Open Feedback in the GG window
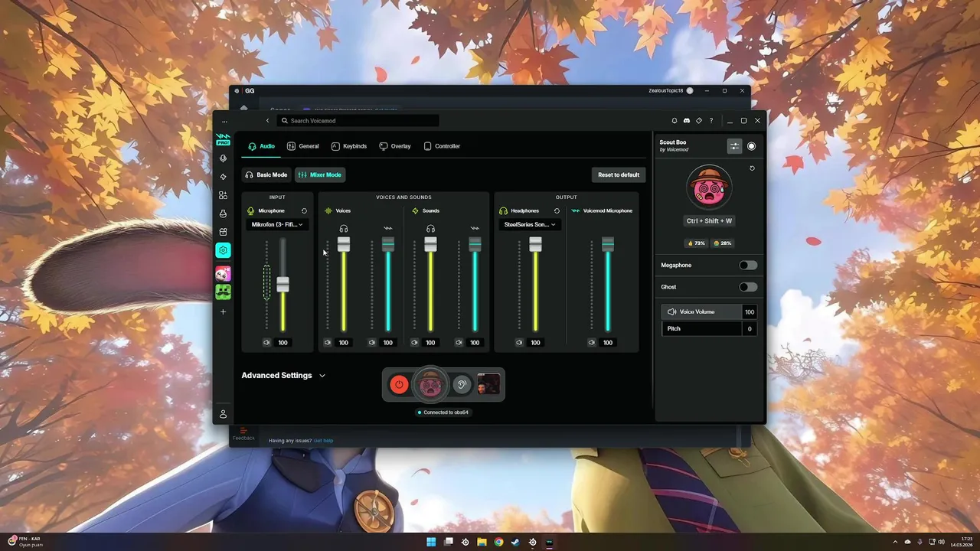 pyautogui.click(x=243, y=435)
